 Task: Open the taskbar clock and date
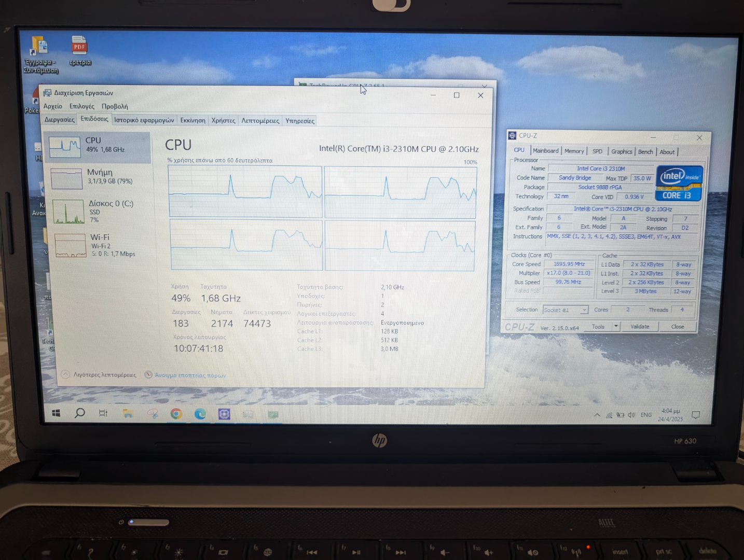point(671,415)
